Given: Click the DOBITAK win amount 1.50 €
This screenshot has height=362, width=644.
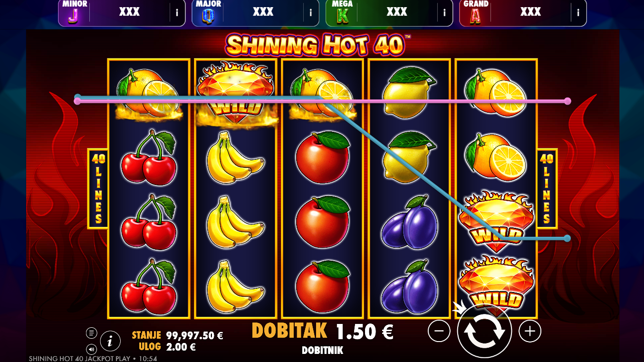Looking at the screenshot, I should tap(365, 331).
